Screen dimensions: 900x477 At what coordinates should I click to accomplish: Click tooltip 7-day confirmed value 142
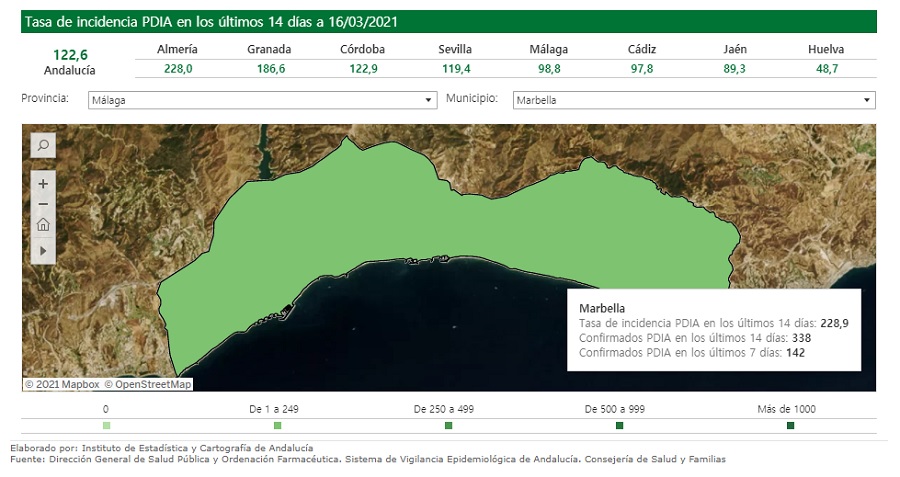[x=795, y=353]
